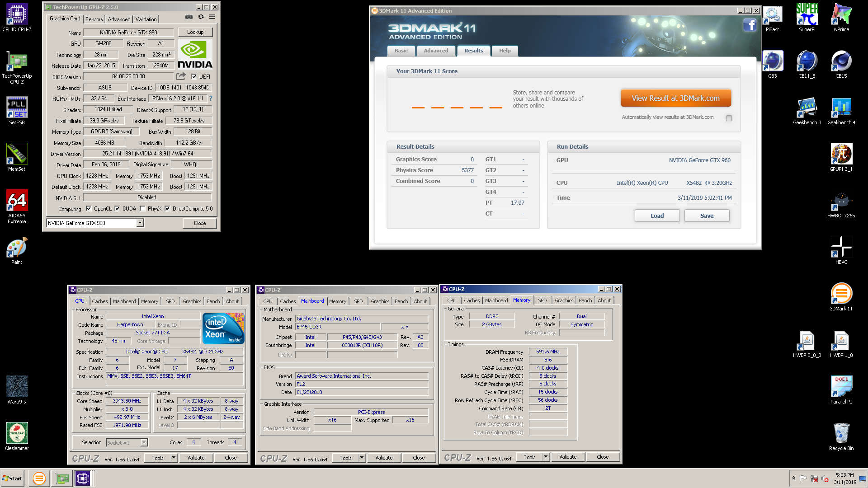Launch AIDA64 Extreme from the desktop
Viewport: 868px width, 488px height.
17,206
